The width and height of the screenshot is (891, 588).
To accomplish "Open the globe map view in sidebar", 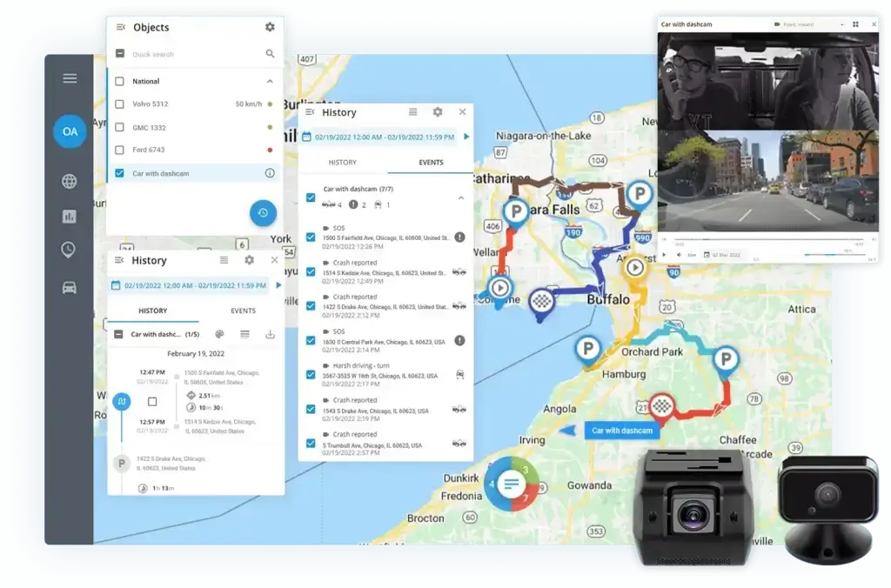I will [70, 182].
